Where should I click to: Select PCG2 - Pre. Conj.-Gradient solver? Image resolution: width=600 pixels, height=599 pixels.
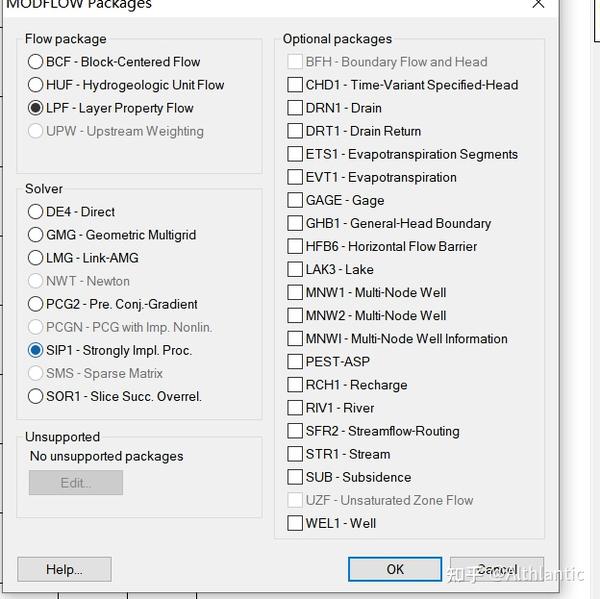click(x=36, y=304)
